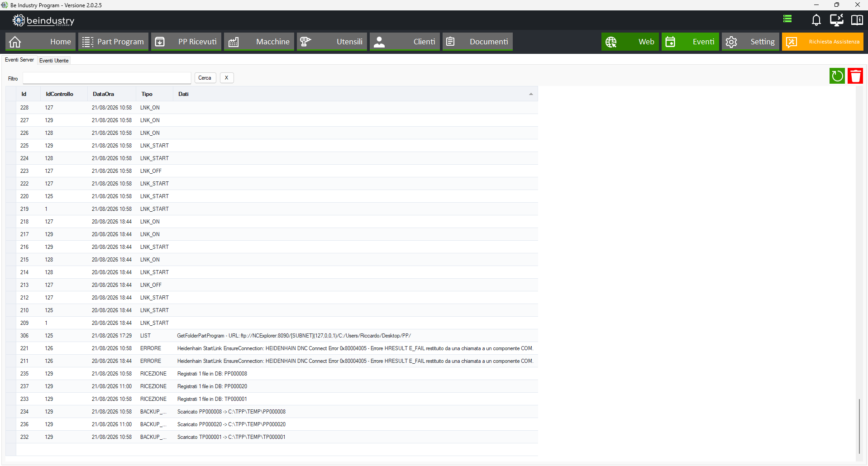868x466 pixels.
Task: Click the beindustry logo
Action: pyautogui.click(x=43, y=20)
